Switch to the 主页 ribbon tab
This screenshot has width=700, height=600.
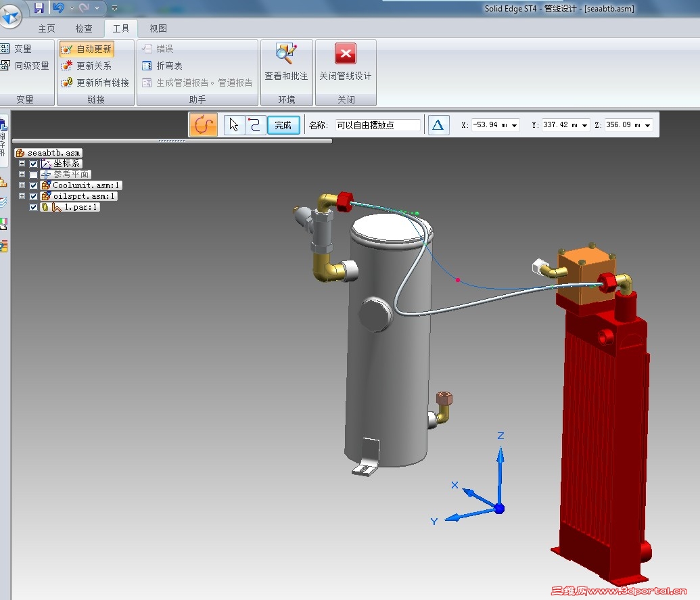click(x=47, y=28)
